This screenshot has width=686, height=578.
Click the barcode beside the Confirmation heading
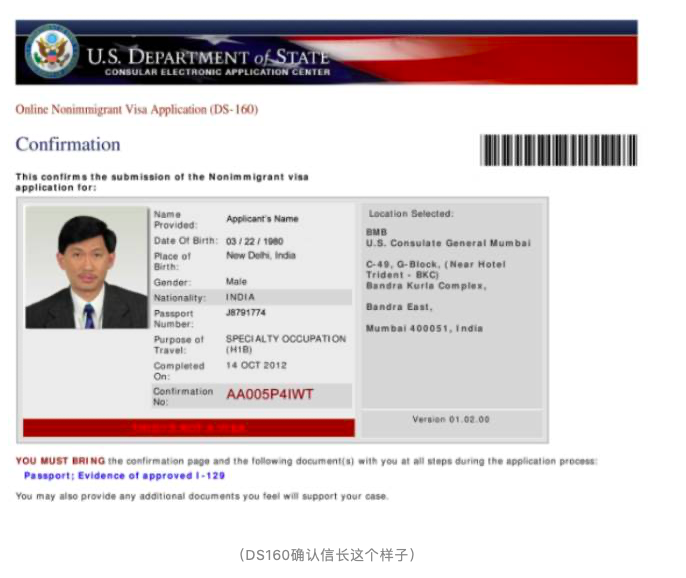[x=558, y=150]
